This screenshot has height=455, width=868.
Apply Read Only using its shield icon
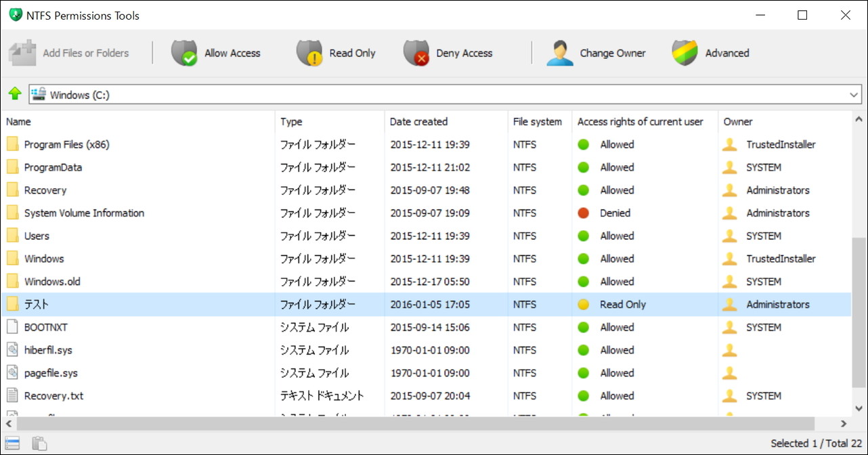click(x=309, y=52)
